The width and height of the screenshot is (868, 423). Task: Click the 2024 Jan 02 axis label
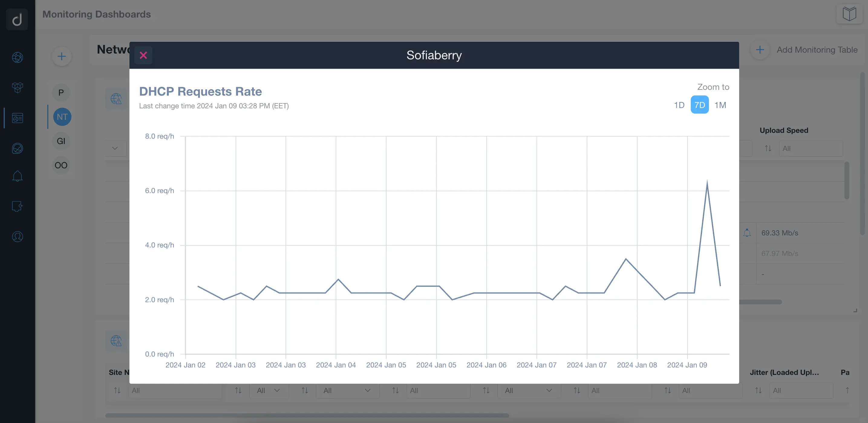(x=185, y=365)
